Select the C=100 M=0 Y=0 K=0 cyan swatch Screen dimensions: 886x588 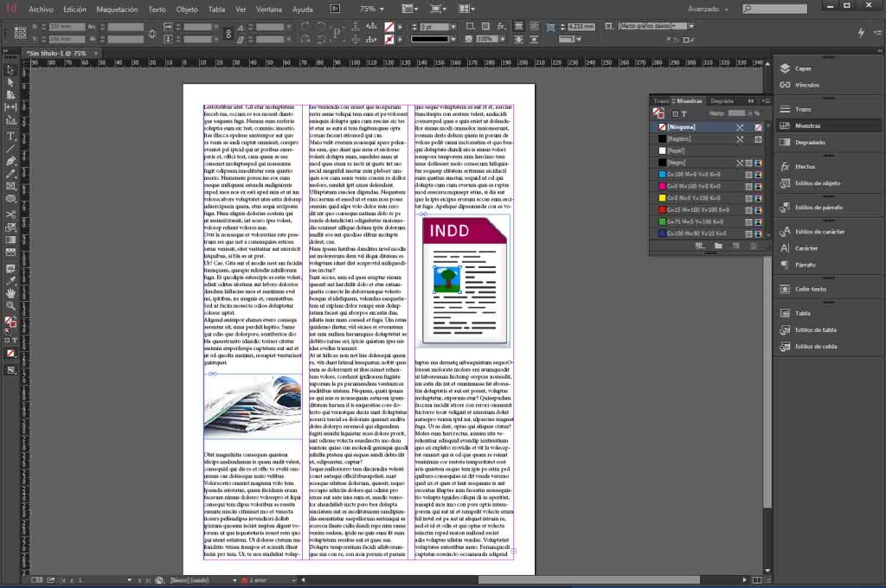click(x=709, y=175)
